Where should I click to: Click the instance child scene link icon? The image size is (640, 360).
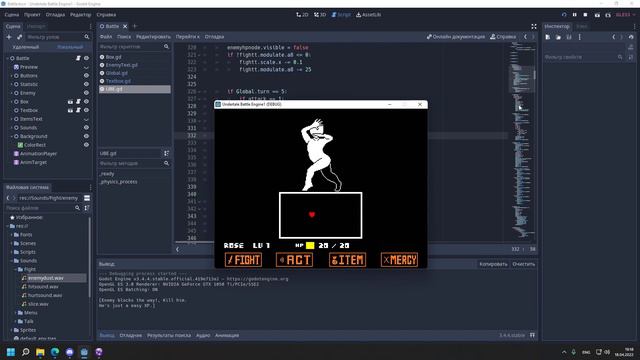19,37
